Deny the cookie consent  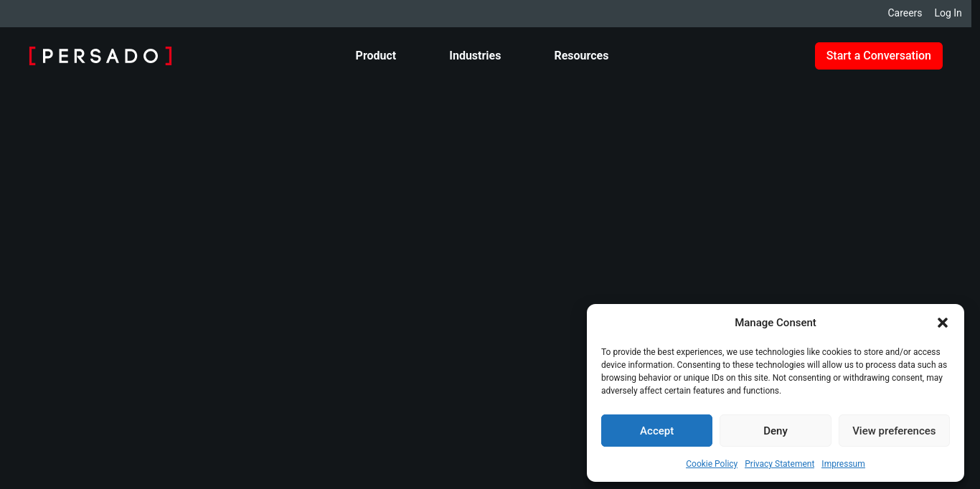coord(775,430)
